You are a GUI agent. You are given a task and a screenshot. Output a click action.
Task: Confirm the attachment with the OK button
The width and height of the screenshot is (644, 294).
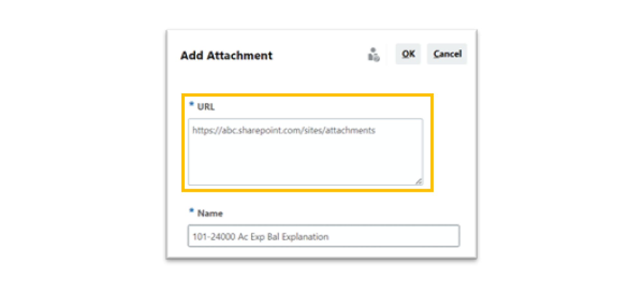pyautogui.click(x=408, y=54)
